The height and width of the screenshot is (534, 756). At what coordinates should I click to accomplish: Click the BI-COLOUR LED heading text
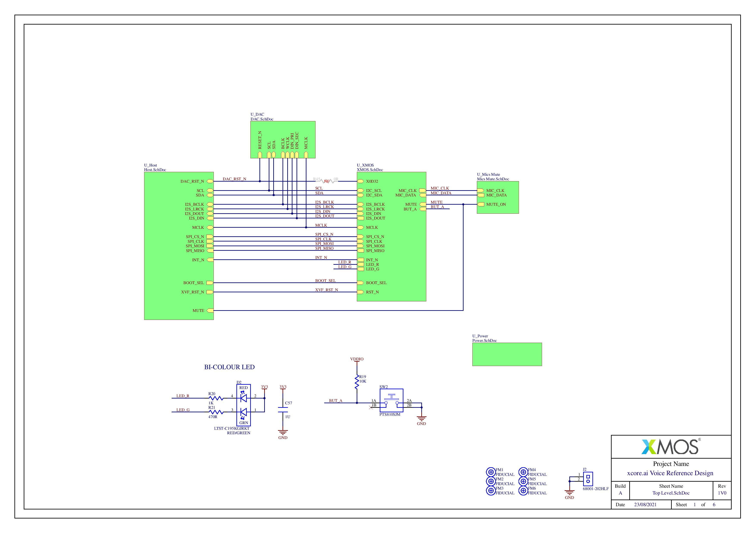[x=230, y=367]
